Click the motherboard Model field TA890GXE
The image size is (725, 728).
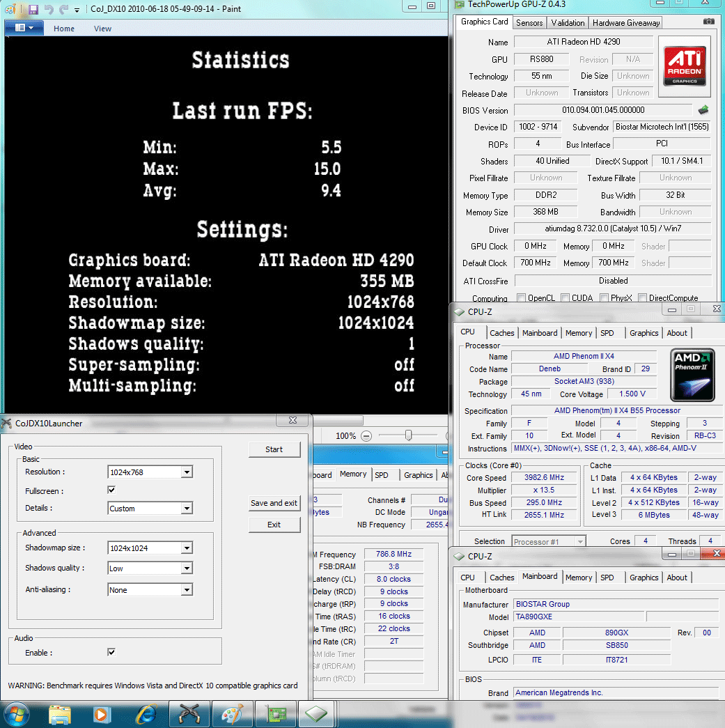click(x=579, y=617)
